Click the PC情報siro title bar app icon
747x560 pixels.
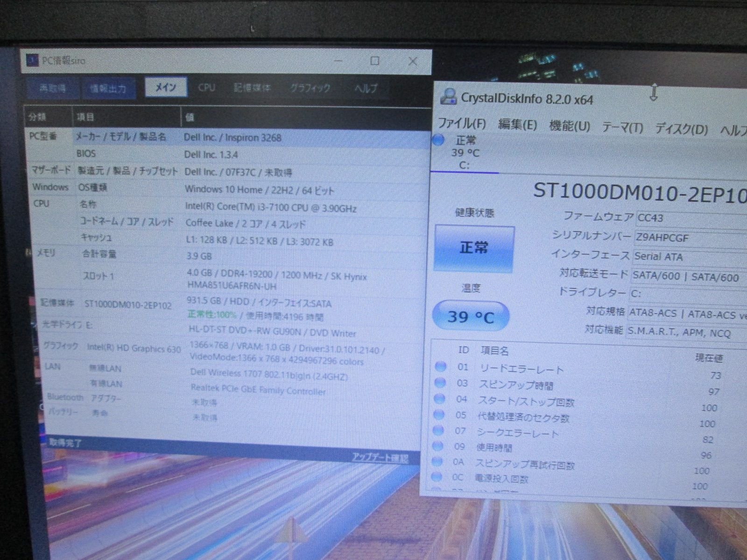click(x=32, y=60)
